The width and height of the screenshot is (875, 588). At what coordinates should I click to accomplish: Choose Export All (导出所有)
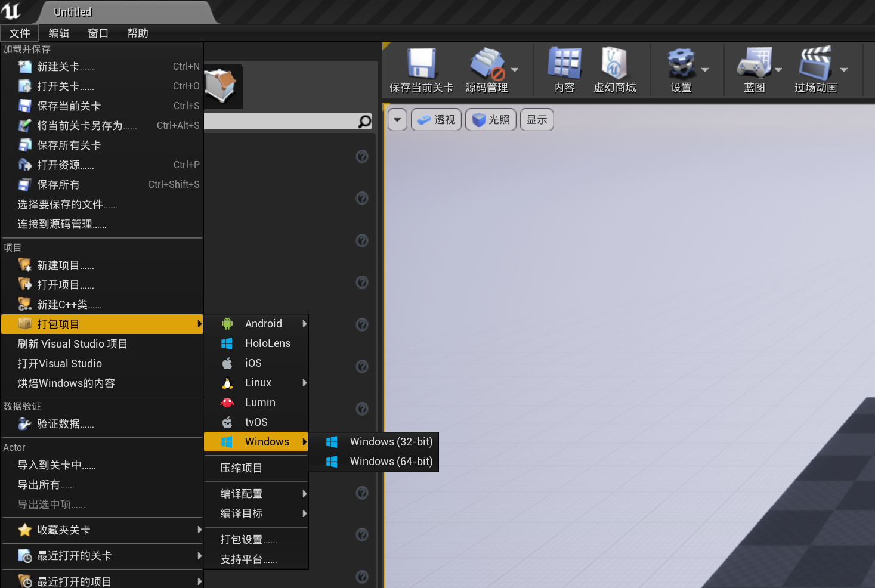pyautogui.click(x=102, y=485)
